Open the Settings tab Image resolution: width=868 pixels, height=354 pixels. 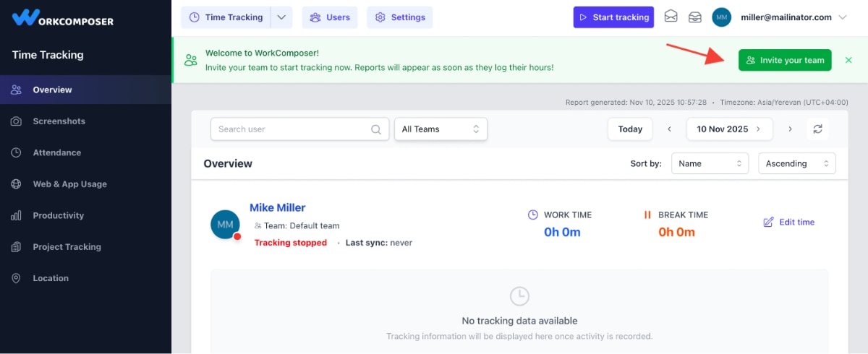(x=400, y=17)
